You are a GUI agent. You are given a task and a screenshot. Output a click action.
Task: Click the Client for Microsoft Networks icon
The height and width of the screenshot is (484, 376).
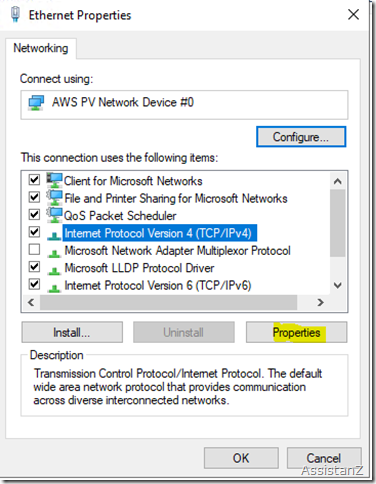(54, 180)
